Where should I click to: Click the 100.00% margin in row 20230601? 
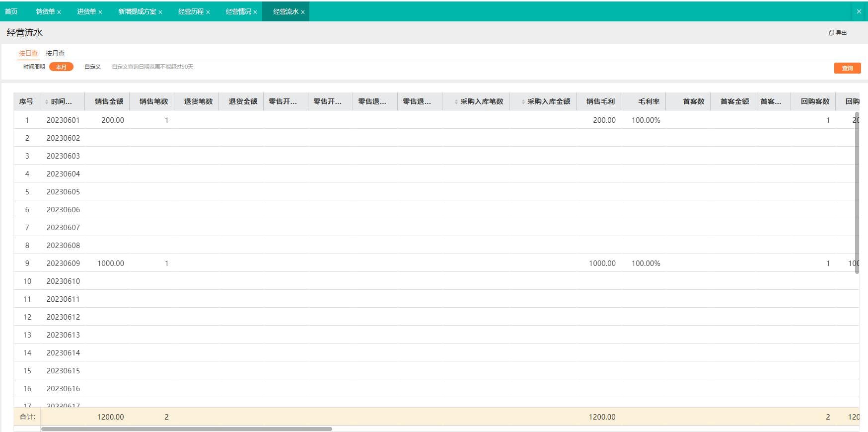coord(646,120)
